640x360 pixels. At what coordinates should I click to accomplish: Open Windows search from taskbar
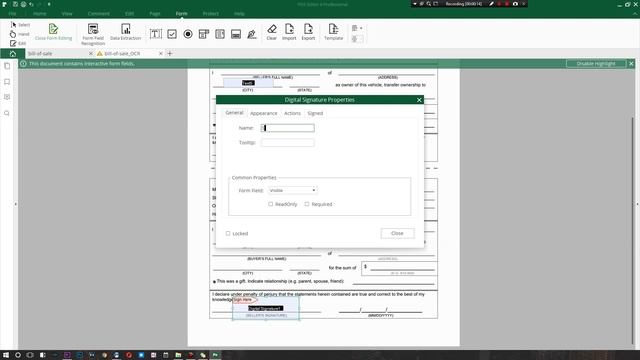point(18,355)
